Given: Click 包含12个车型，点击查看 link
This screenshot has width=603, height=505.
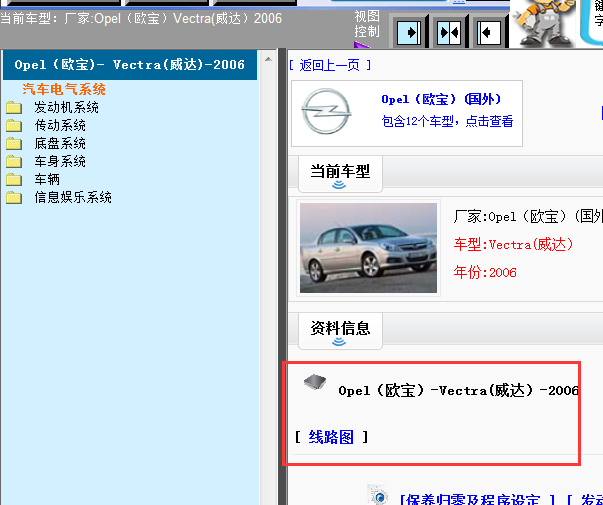Looking at the screenshot, I should 447,122.
